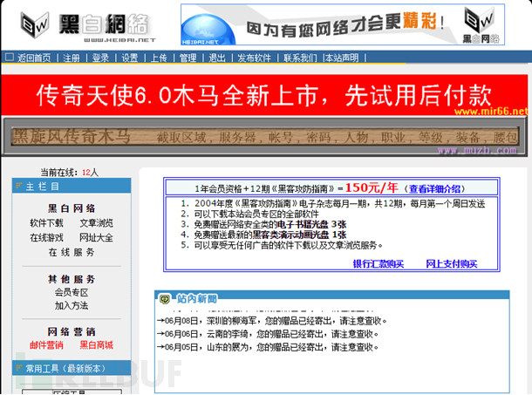Click the 主栏目 panel header text
The image size is (532, 395).
(43, 186)
